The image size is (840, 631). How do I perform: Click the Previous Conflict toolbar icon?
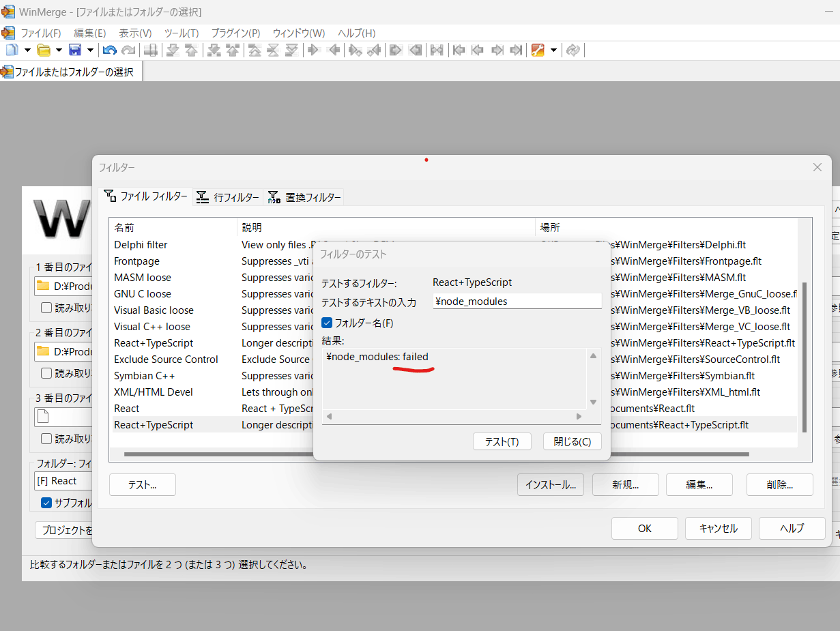point(233,50)
